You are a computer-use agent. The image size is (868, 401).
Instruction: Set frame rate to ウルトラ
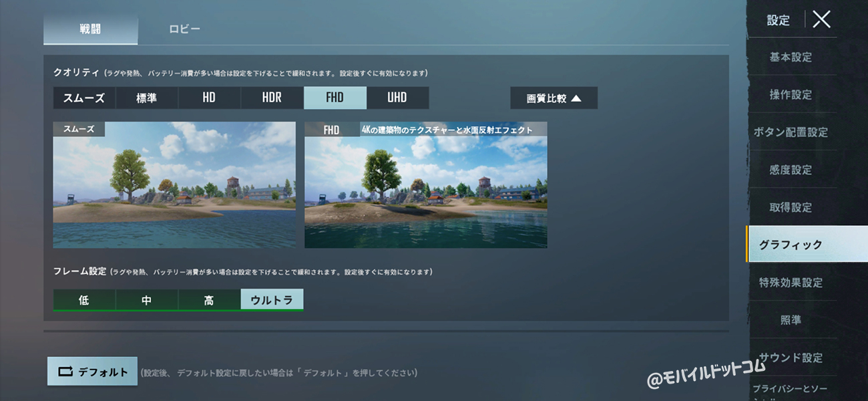[272, 300]
